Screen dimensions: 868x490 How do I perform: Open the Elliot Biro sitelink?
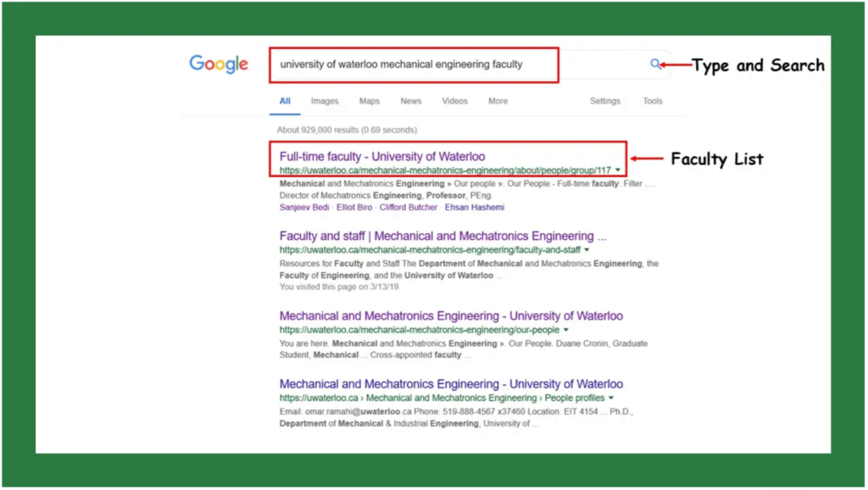click(354, 207)
